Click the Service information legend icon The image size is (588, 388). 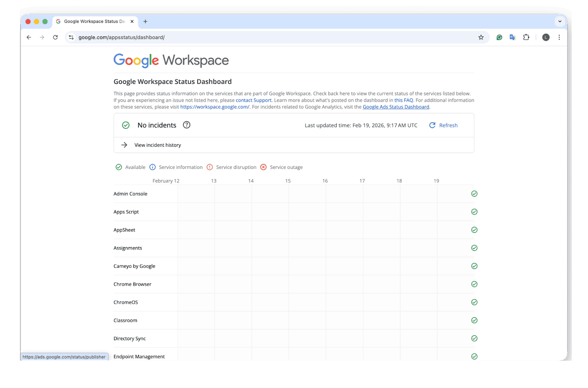point(152,167)
